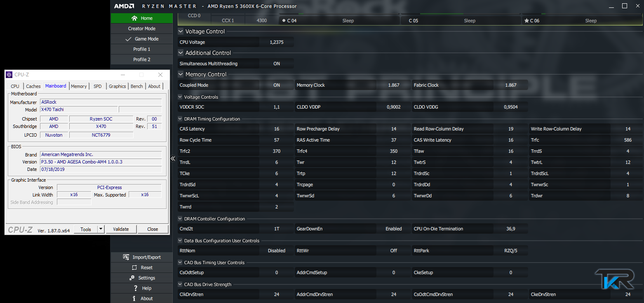The image size is (644, 303).
Task: Collapse DRAM Contoller Configuration section
Action: click(x=180, y=219)
